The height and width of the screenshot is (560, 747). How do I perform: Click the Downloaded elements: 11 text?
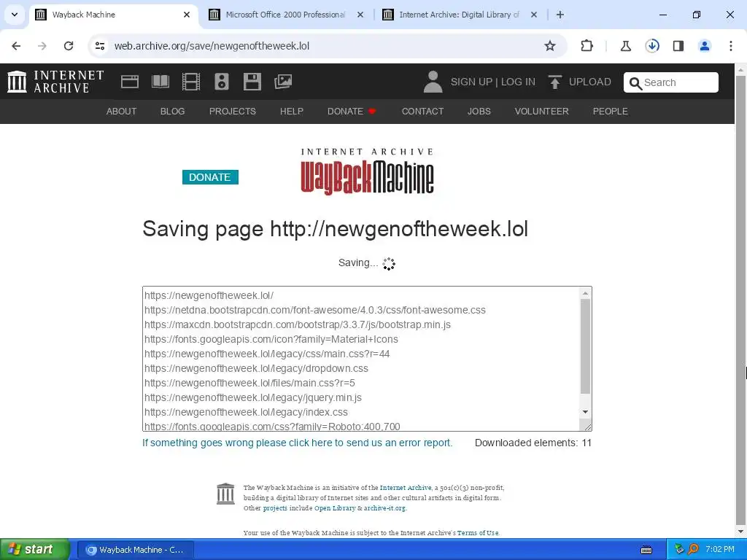(x=533, y=443)
